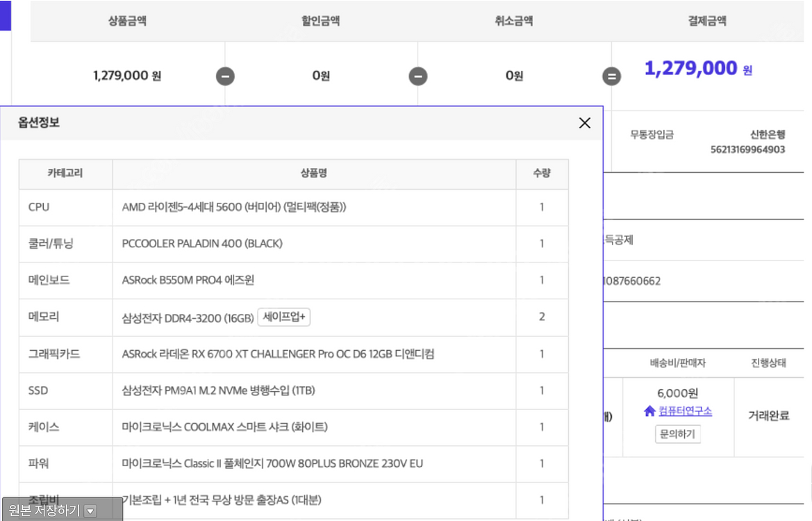This screenshot has width=812, height=521.
Task: Click the black 1,279,000 원 product amount
Action: [127, 76]
